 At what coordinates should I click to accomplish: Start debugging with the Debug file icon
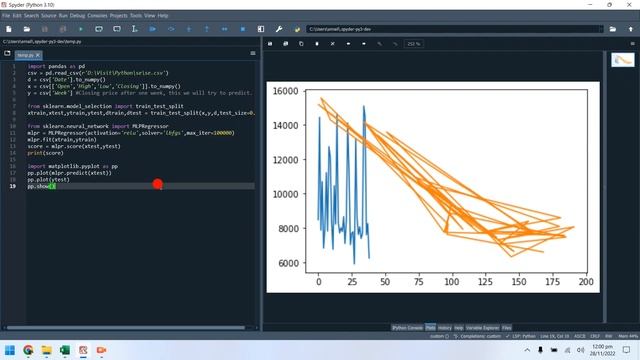click(x=153, y=29)
